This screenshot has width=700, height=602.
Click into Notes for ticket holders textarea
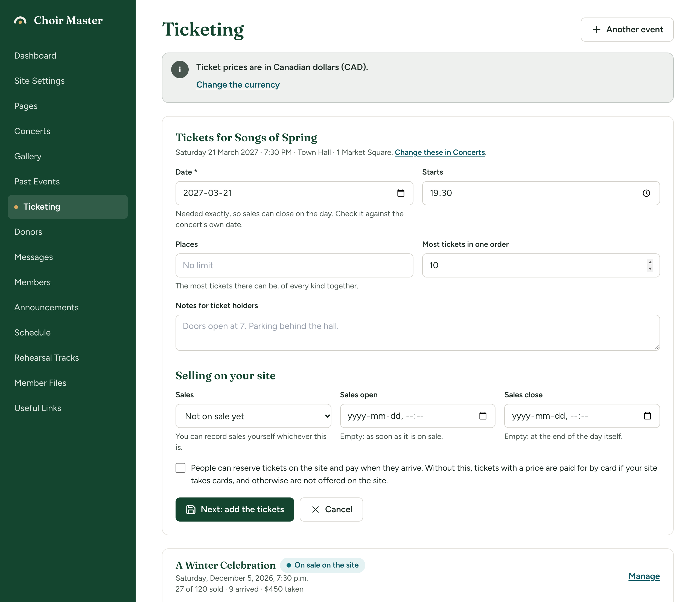coord(418,332)
